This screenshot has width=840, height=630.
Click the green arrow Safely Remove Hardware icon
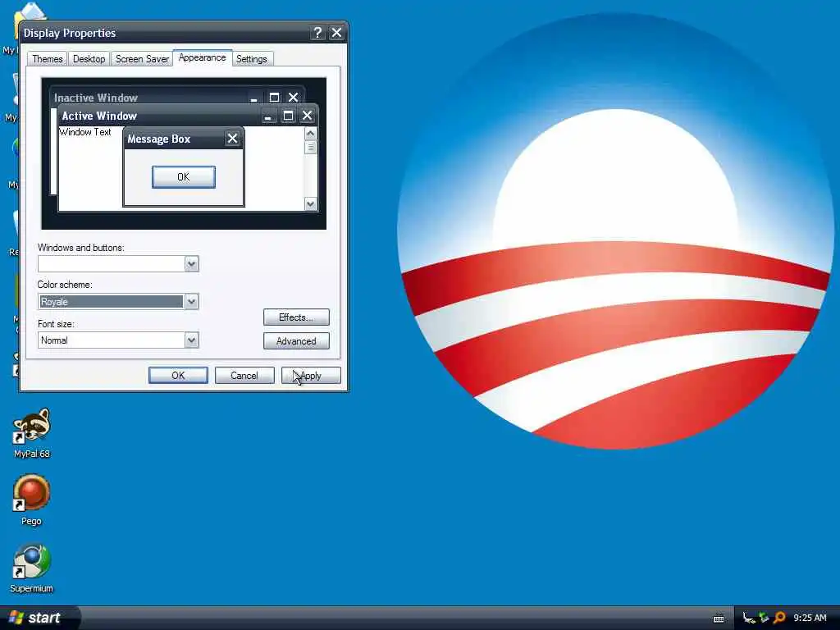[764, 618]
